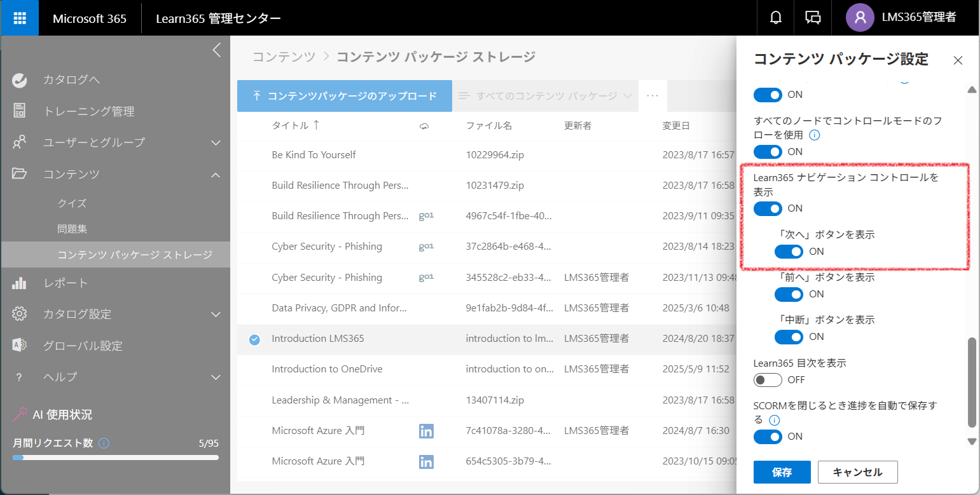Screen dimensions: 980x495
Task: Select クイズ in the sidebar
Action: point(72,203)
